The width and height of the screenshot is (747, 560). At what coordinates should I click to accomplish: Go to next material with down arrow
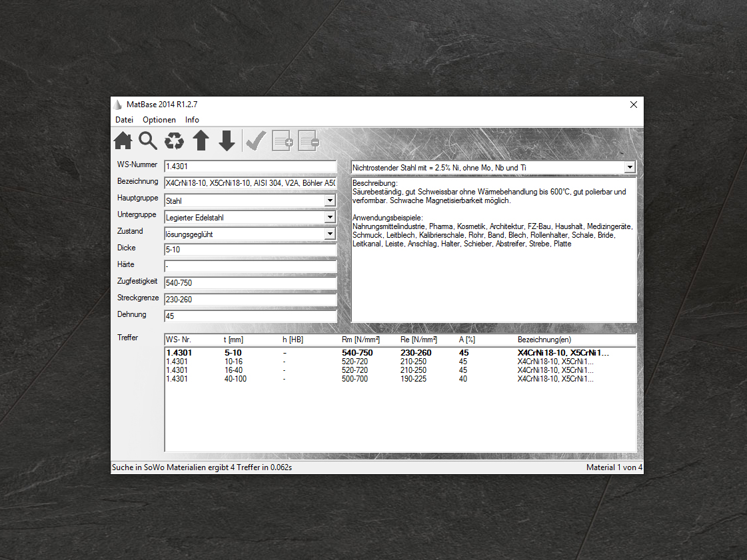[x=227, y=140]
